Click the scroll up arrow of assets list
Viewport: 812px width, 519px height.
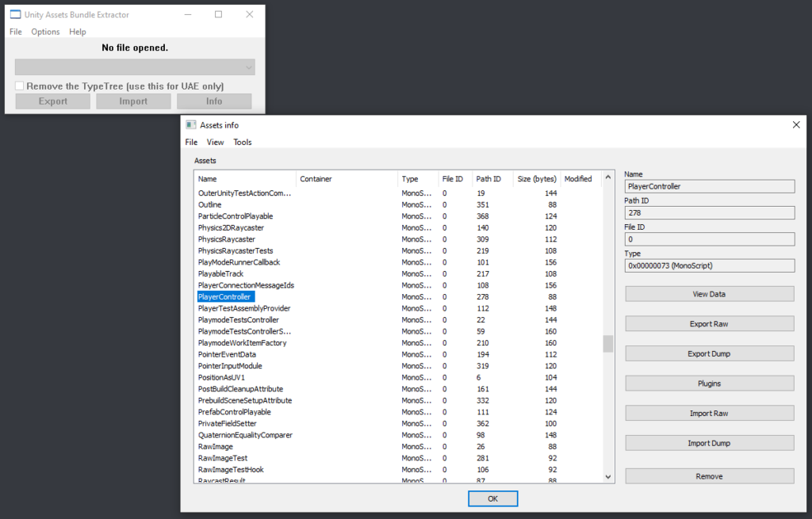(x=608, y=177)
